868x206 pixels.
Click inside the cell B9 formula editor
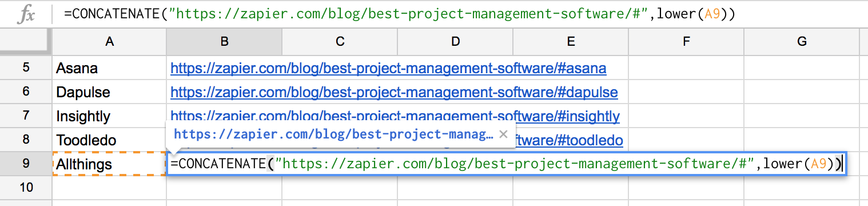[506, 164]
